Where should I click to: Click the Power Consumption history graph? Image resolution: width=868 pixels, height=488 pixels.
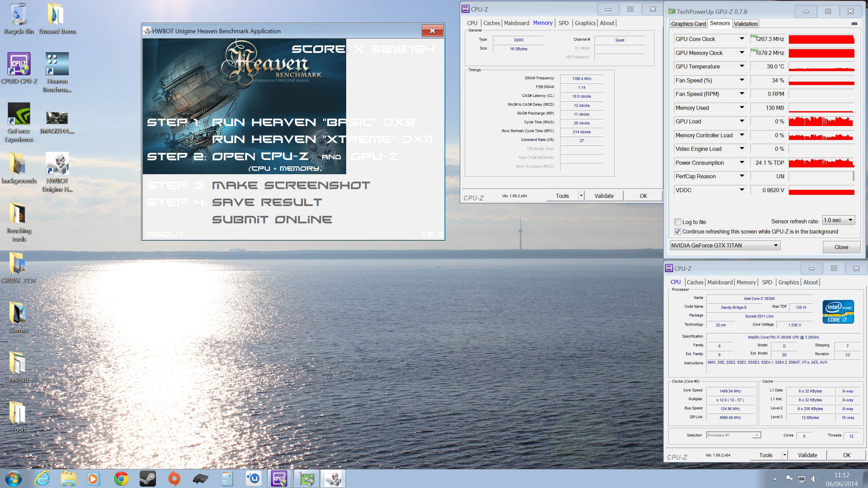(821, 163)
